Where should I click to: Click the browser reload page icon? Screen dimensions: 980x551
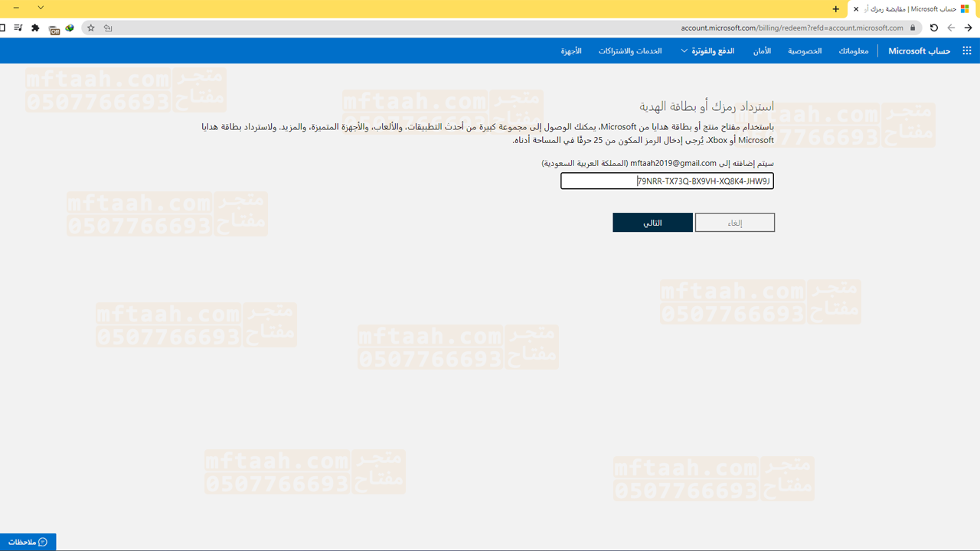tap(933, 28)
